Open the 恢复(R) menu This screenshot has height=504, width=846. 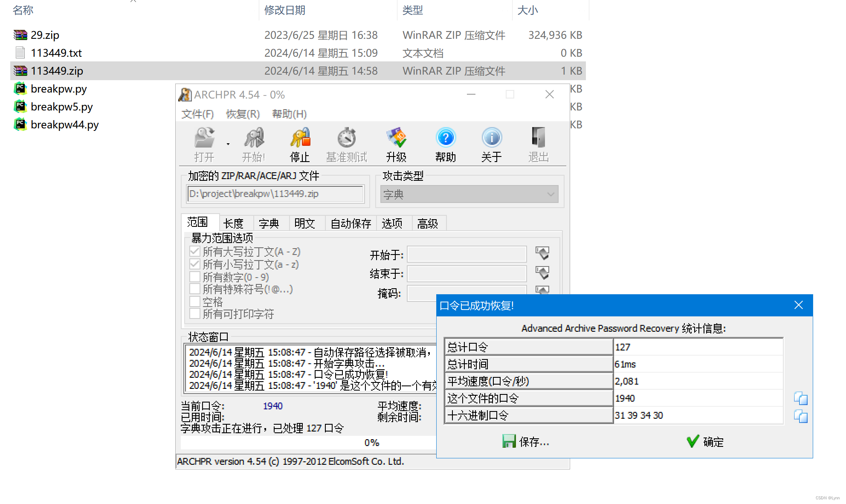(x=243, y=114)
